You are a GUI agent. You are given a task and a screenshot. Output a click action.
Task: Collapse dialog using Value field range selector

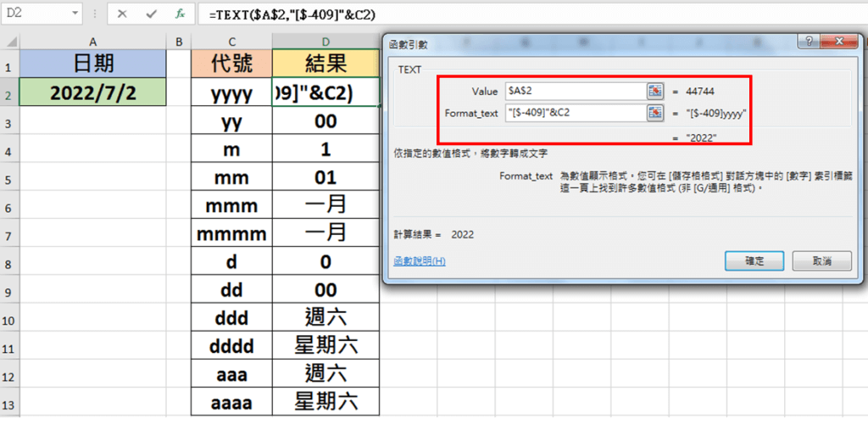[654, 90]
